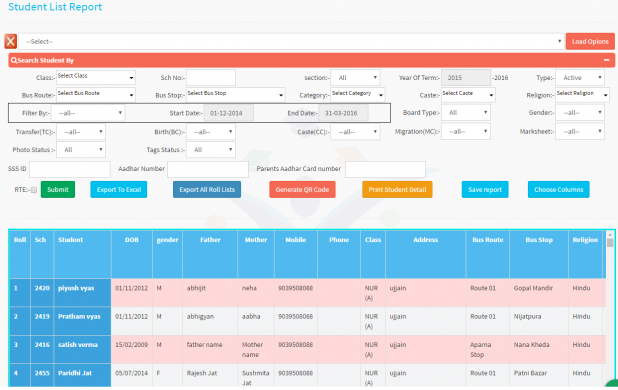618x390 pixels.
Task: Click bus stop Nana Kheda
Action: coord(531,345)
